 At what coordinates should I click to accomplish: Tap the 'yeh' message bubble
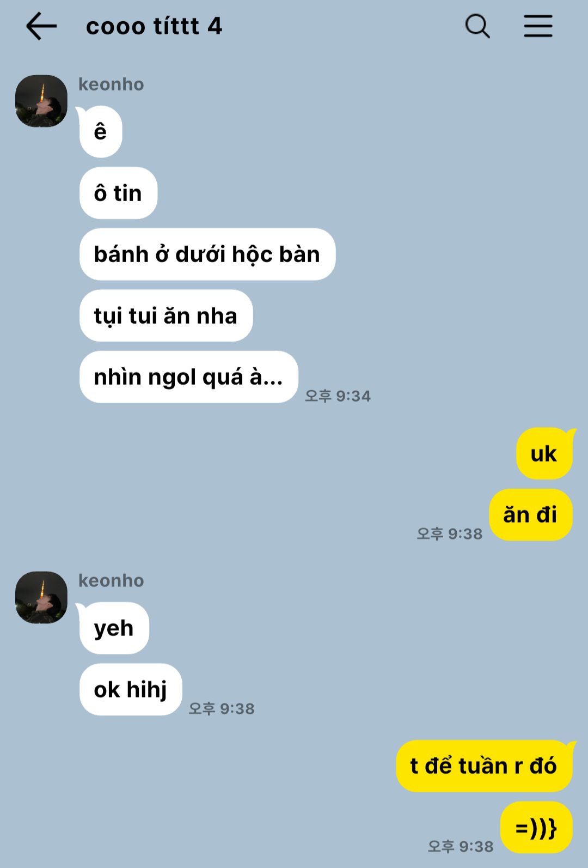coord(114,628)
